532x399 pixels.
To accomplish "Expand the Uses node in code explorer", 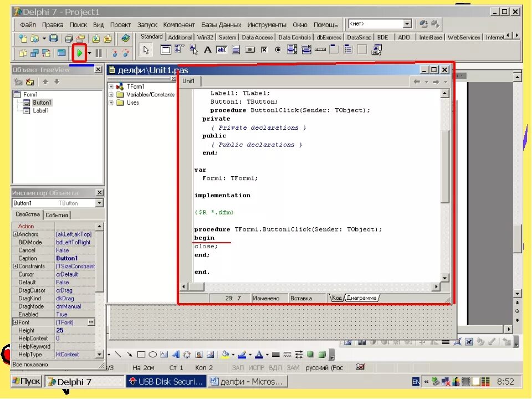I will [x=111, y=103].
